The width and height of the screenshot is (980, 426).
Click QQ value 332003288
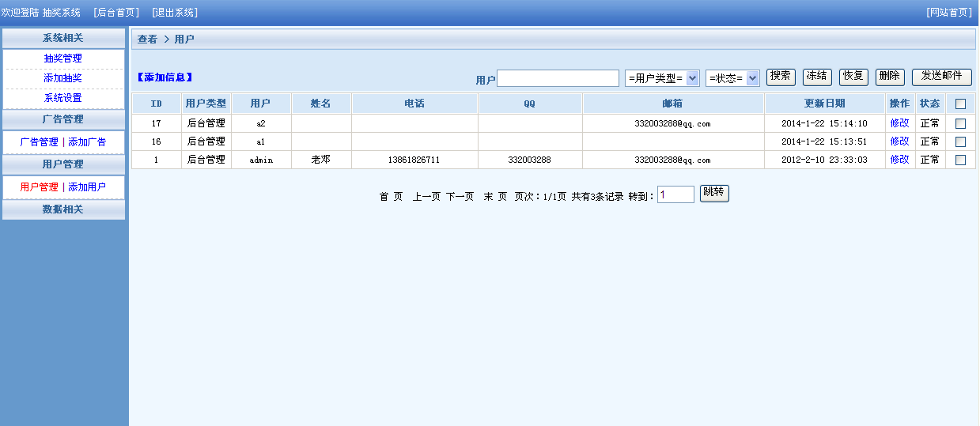tap(530, 160)
